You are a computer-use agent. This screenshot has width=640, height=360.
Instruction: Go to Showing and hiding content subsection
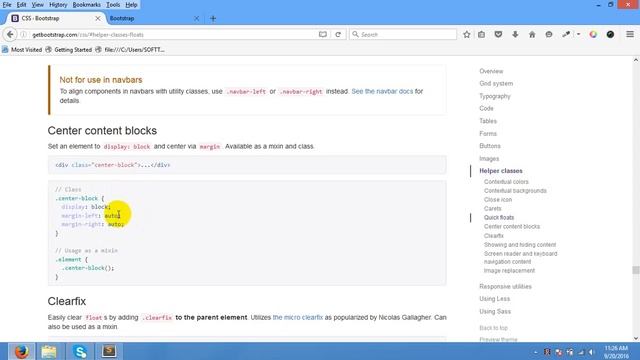[x=520, y=244]
